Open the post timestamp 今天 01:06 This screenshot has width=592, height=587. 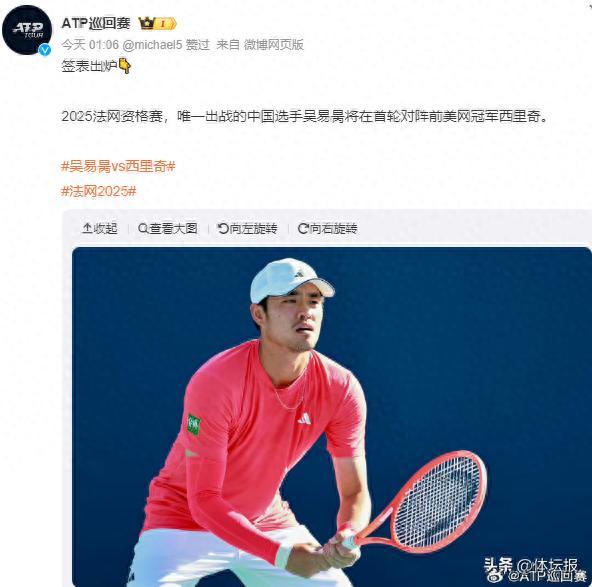coord(90,45)
